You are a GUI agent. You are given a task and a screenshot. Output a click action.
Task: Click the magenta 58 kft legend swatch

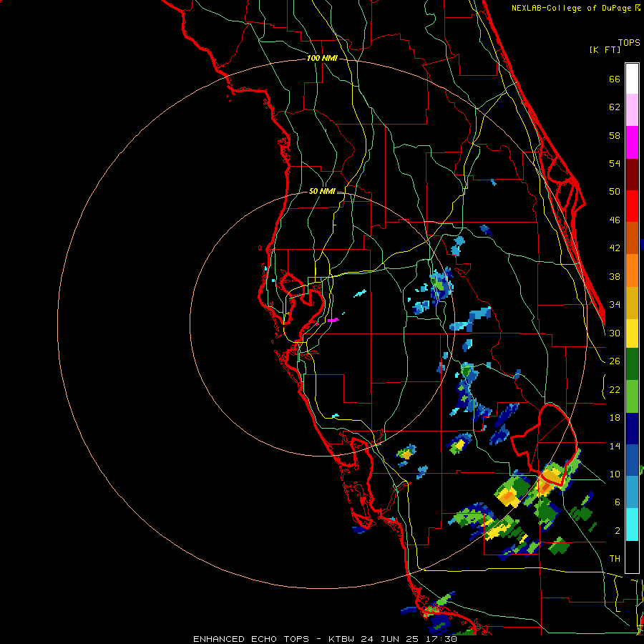click(632, 142)
